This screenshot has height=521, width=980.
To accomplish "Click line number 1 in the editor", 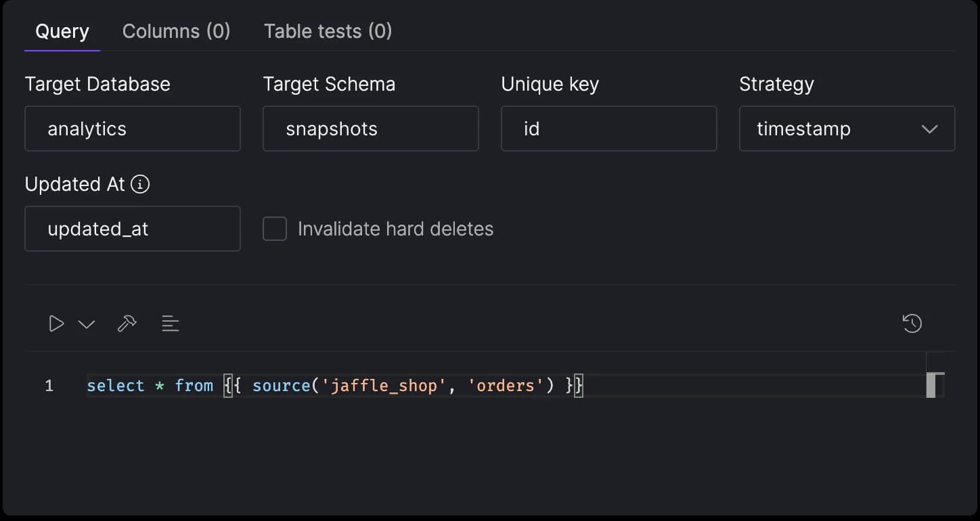I will click(x=49, y=386).
